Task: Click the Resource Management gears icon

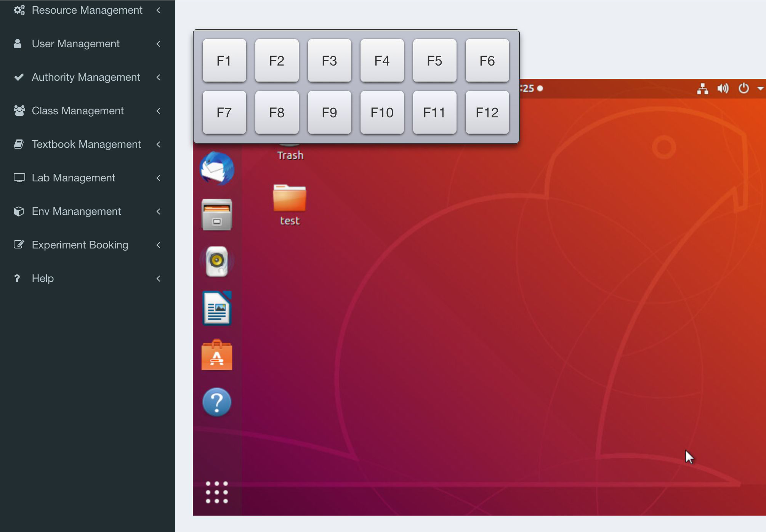Action: pyautogui.click(x=19, y=10)
